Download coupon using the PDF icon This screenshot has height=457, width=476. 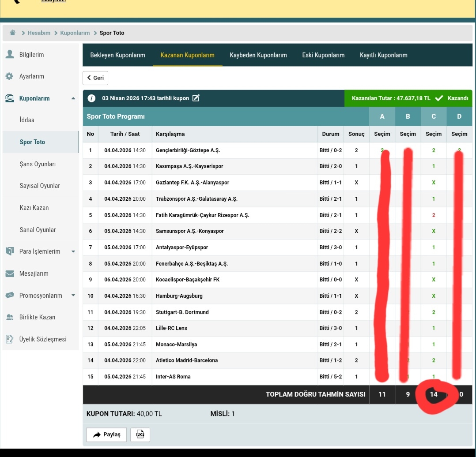coord(140,435)
